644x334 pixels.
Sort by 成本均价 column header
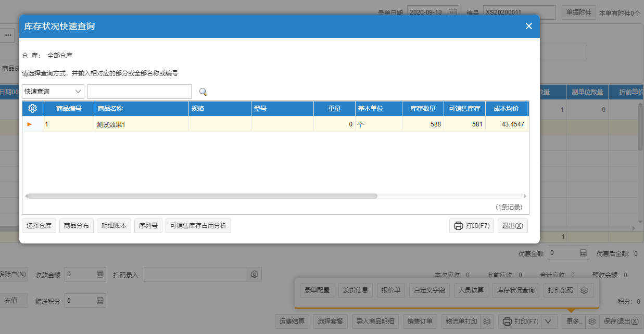pyautogui.click(x=506, y=109)
